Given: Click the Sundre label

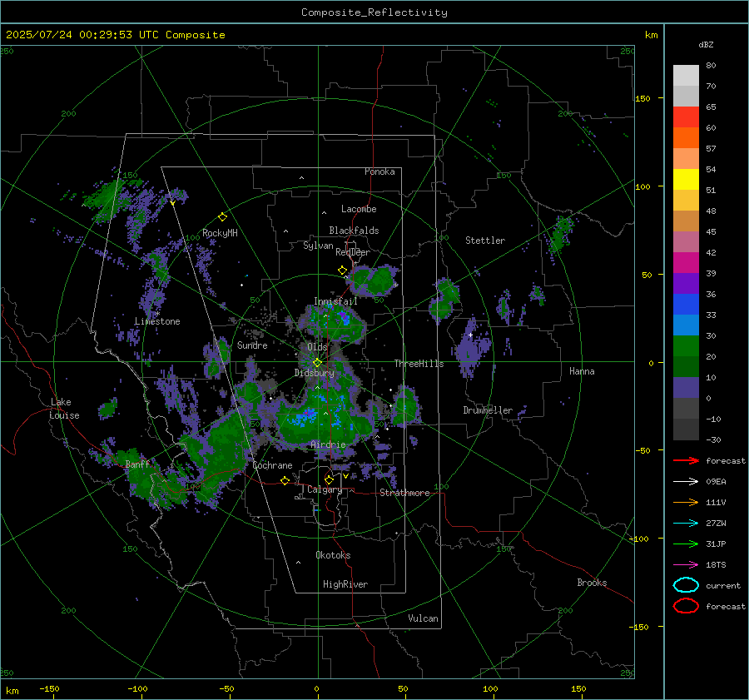Looking at the screenshot, I should [x=252, y=345].
